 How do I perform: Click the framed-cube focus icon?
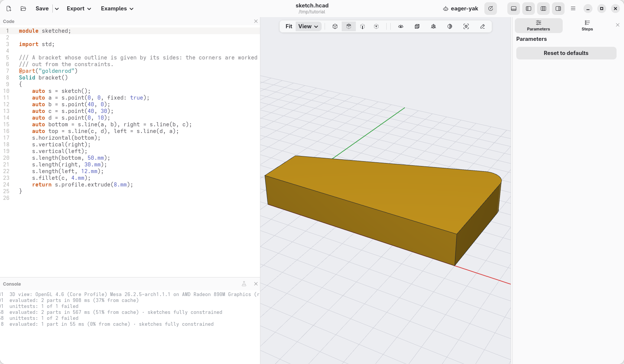tap(466, 26)
